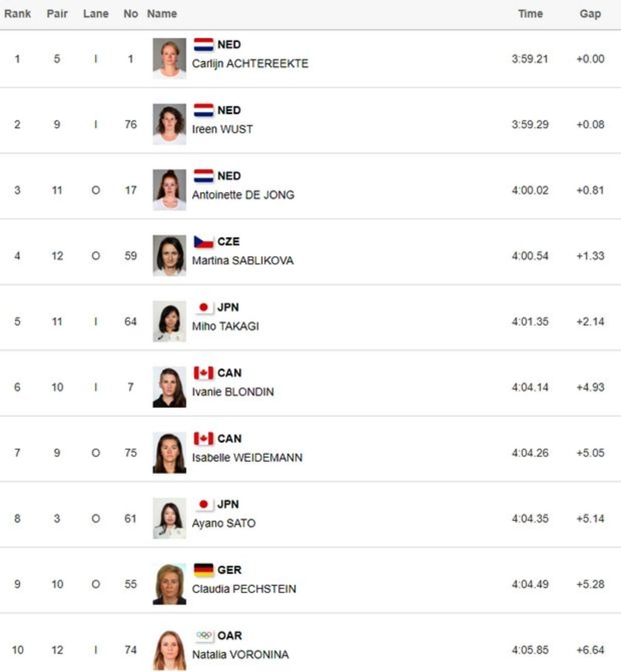Click the German flag beside Claudia PECHSTEIN
621x672 pixels.
(x=203, y=570)
